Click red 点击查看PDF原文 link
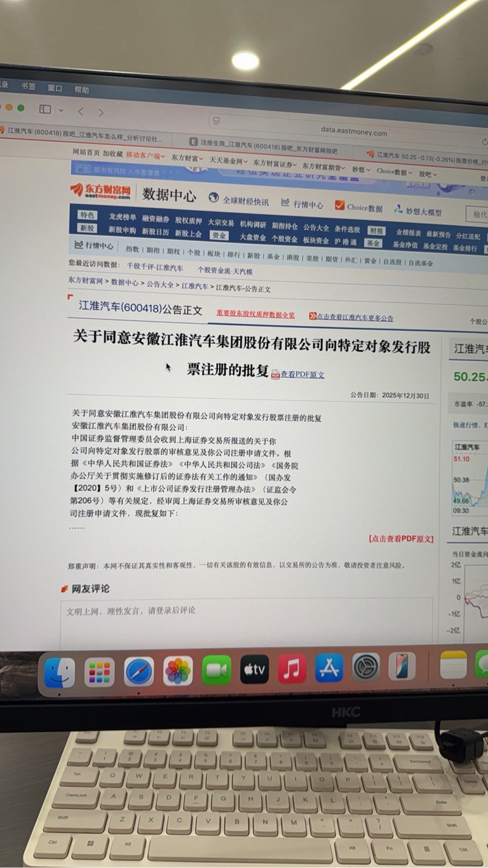488x868 pixels. pyautogui.click(x=401, y=539)
